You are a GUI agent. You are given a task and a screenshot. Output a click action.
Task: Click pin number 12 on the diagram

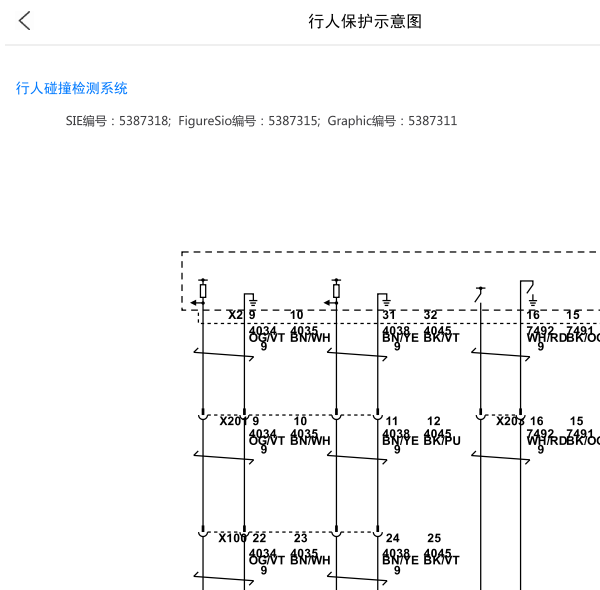(434, 421)
